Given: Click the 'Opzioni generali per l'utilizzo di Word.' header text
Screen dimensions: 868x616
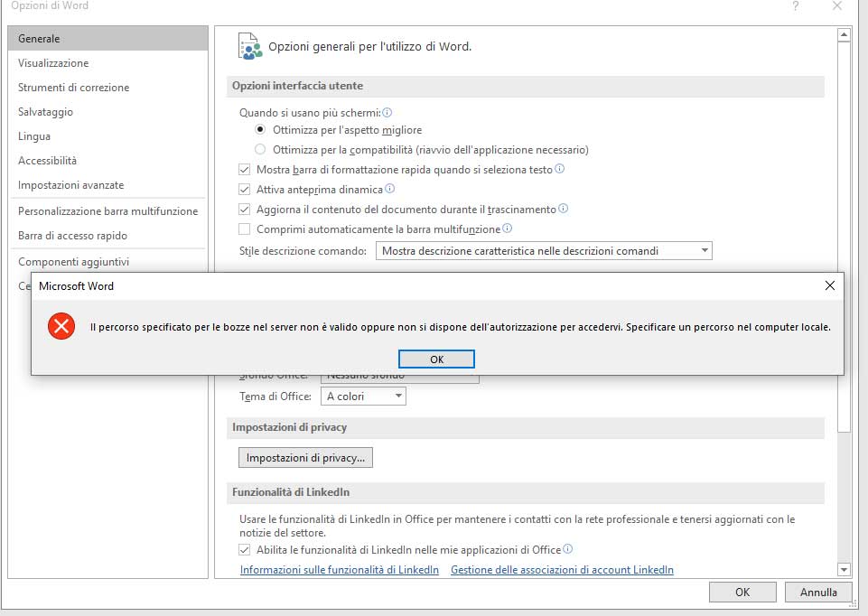Looking at the screenshot, I should coord(369,46).
